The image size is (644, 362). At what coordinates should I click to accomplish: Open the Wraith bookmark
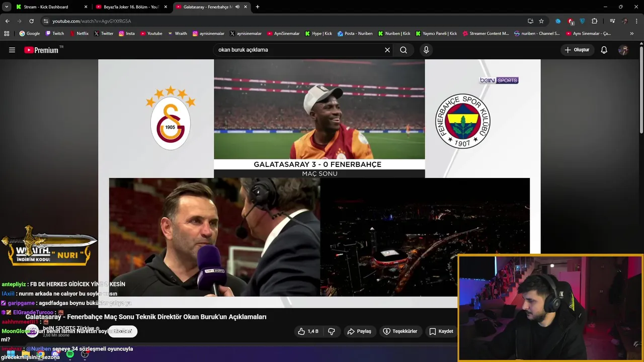point(178,34)
